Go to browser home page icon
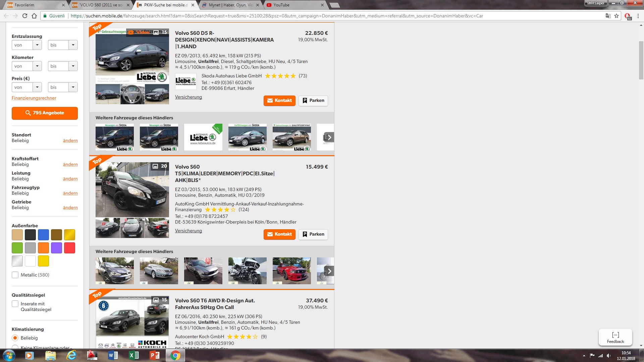The width and height of the screenshot is (644, 362). click(x=34, y=16)
